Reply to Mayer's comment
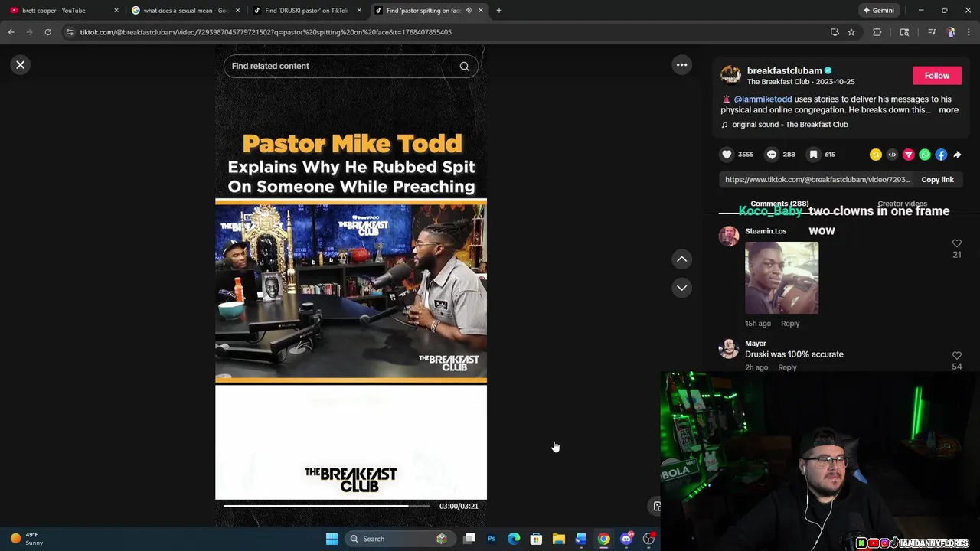This screenshot has width=980, height=551. click(x=787, y=367)
